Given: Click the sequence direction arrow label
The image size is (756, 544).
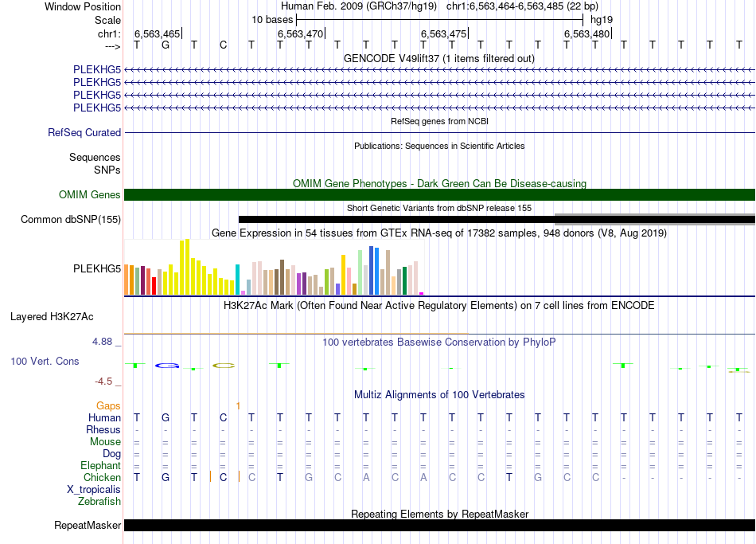Looking at the screenshot, I should pyautogui.click(x=113, y=46).
